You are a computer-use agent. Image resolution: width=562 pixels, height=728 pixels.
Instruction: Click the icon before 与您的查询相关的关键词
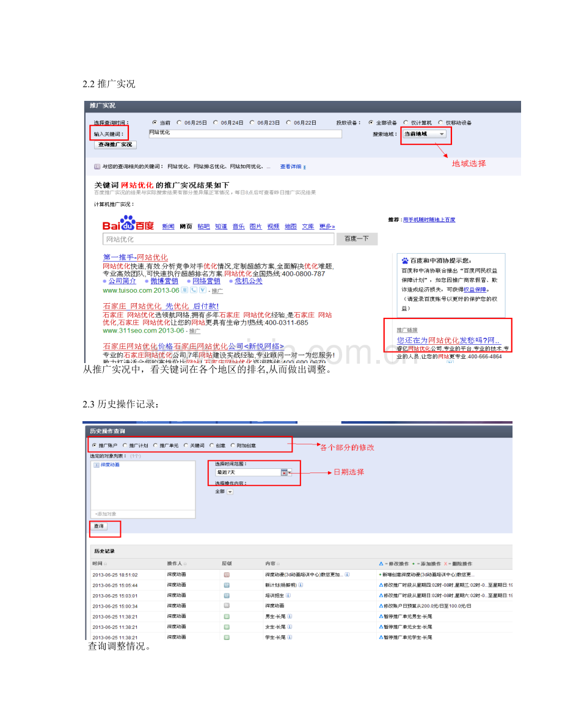click(x=97, y=166)
